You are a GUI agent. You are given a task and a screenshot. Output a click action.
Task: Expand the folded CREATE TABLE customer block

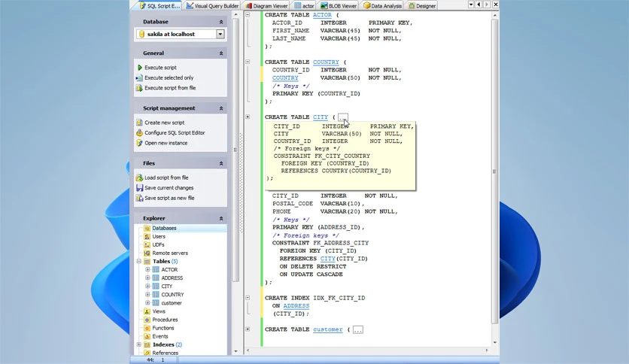248,329
